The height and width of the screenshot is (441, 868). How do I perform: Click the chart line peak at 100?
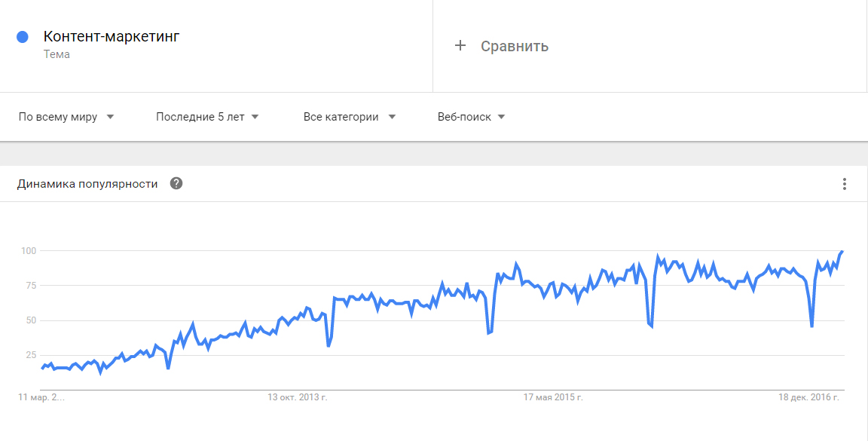point(842,251)
